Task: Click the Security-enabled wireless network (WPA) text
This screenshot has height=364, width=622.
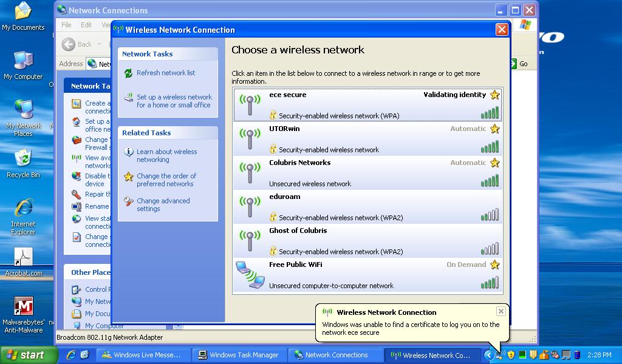Action: click(x=339, y=116)
